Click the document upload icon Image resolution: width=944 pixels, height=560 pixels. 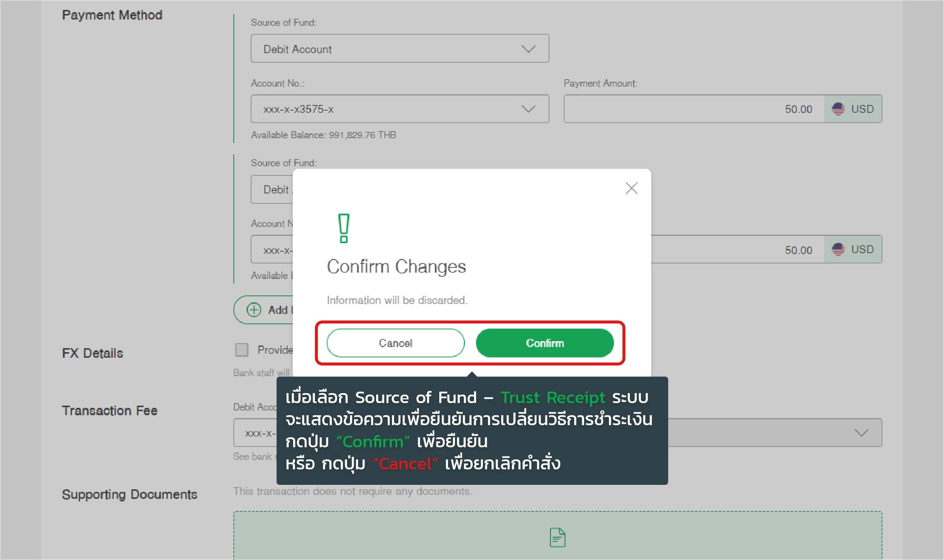tap(557, 538)
